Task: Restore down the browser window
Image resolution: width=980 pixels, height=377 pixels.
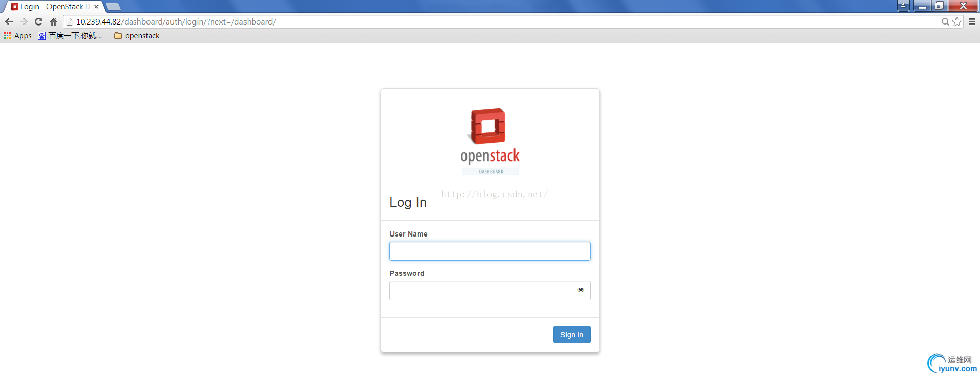Action: click(x=939, y=6)
